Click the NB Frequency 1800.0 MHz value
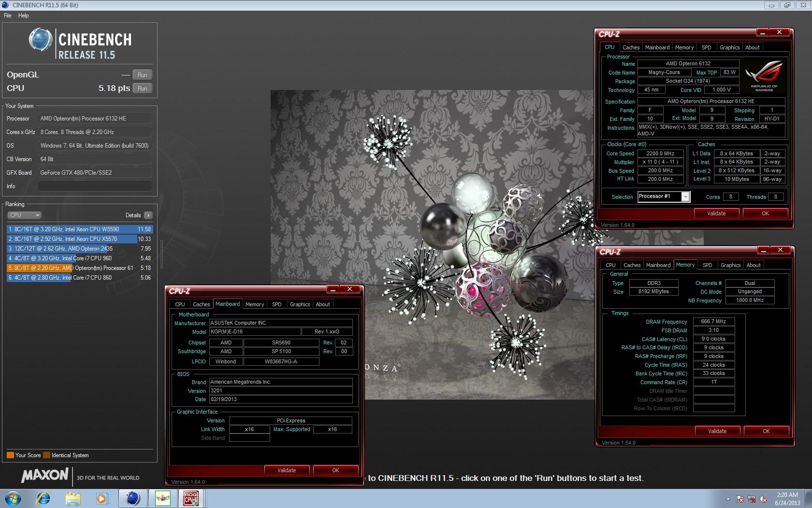This screenshot has width=812, height=508. click(x=750, y=300)
